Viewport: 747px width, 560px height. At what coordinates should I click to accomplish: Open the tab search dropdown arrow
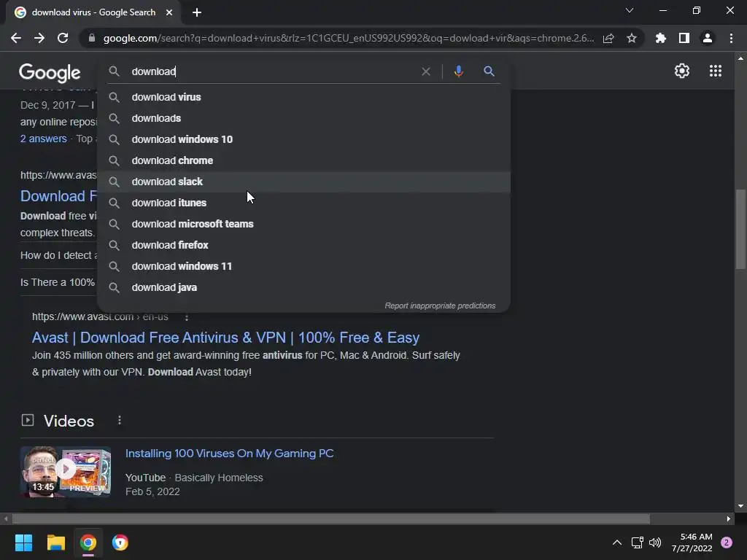tap(630, 10)
